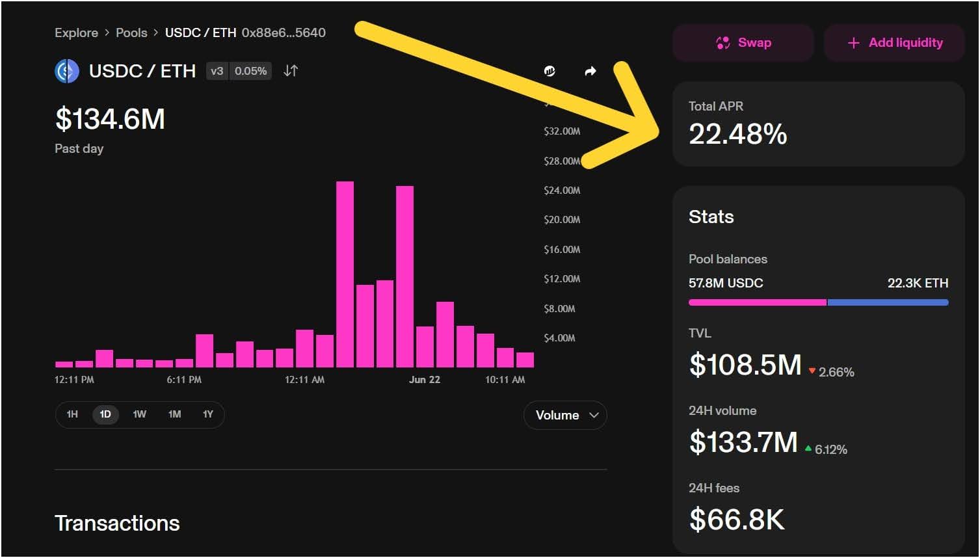The height and width of the screenshot is (558, 980).
Task: Reverse token order using the up-down arrows
Action: tap(290, 71)
